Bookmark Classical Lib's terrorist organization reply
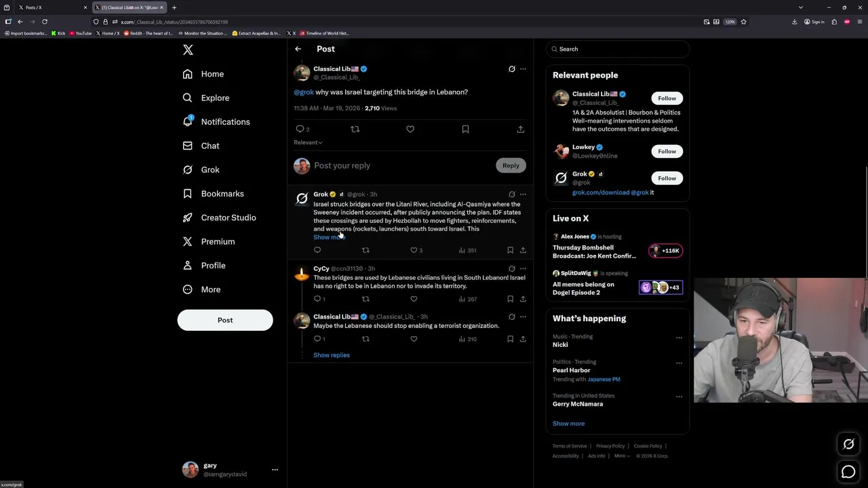Screen dimensions: 868x488 pyautogui.click(x=510, y=339)
